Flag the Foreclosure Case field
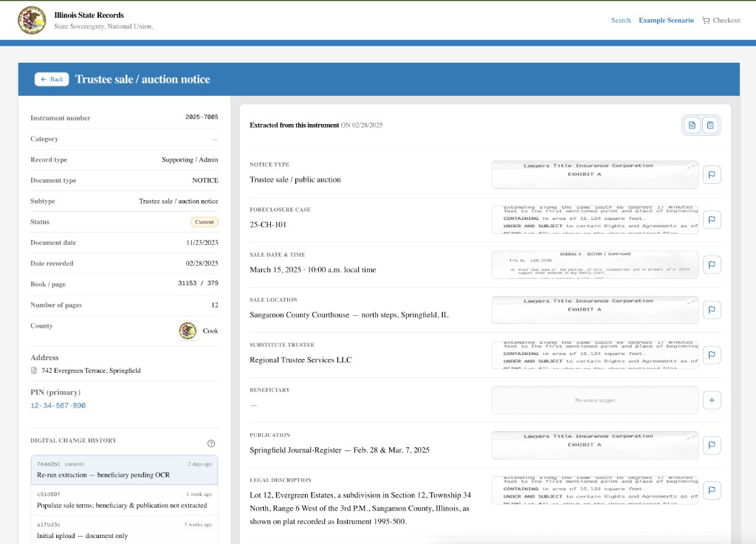Viewport: 756px width, 544px height. [x=712, y=220]
